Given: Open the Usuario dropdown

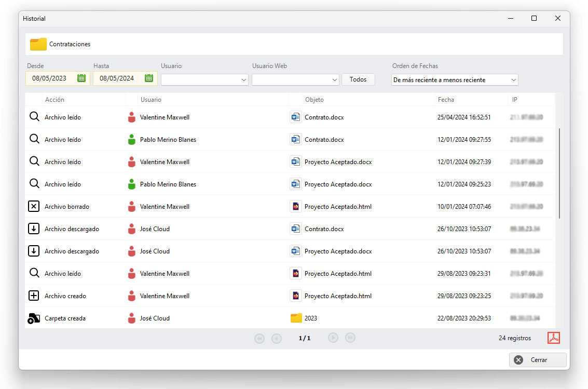Looking at the screenshot, I should click(x=205, y=79).
